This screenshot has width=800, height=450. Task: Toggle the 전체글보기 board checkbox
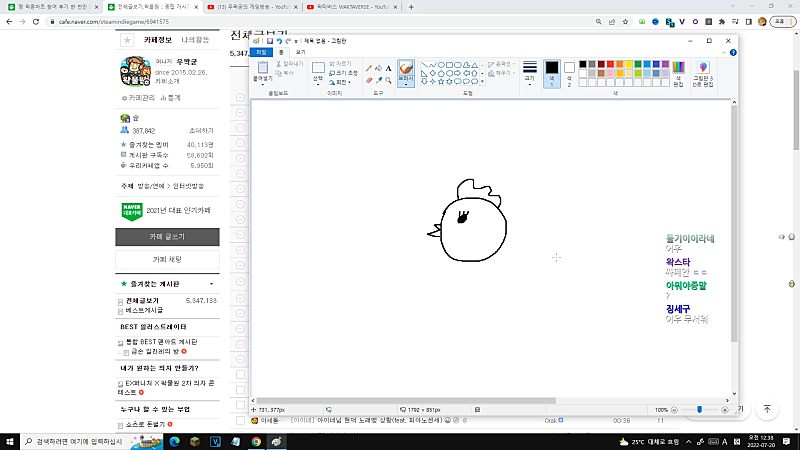click(122, 301)
